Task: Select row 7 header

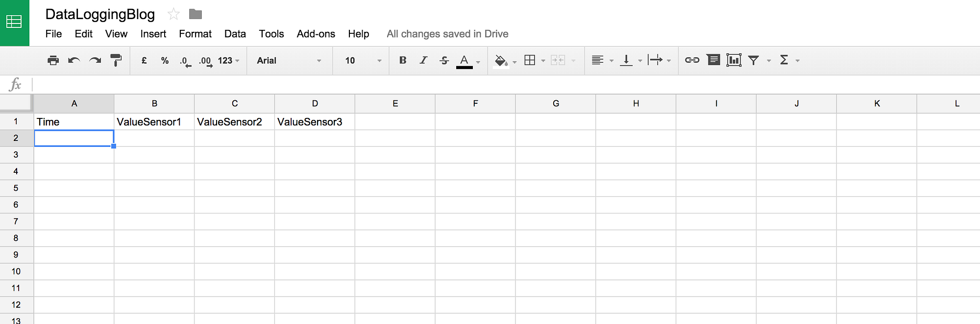Action: coord(16,221)
